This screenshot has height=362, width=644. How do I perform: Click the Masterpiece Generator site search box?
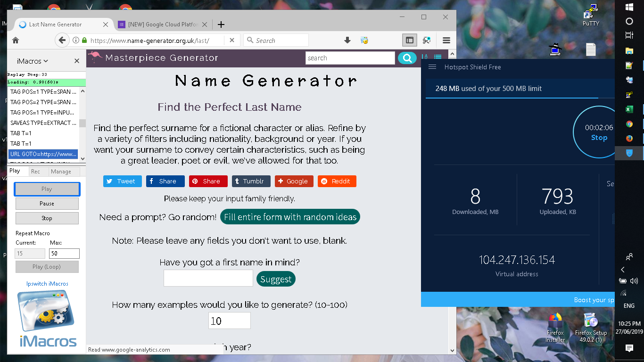coord(350,58)
